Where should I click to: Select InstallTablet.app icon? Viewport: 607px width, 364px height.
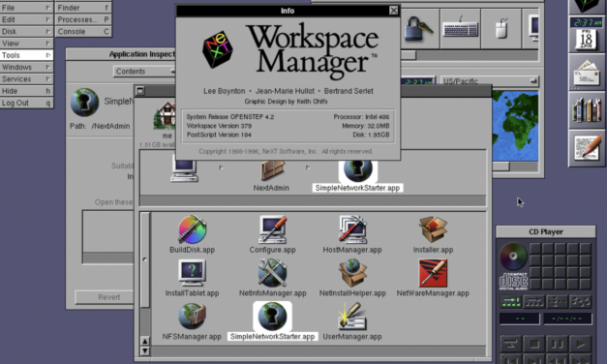coord(192,273)
